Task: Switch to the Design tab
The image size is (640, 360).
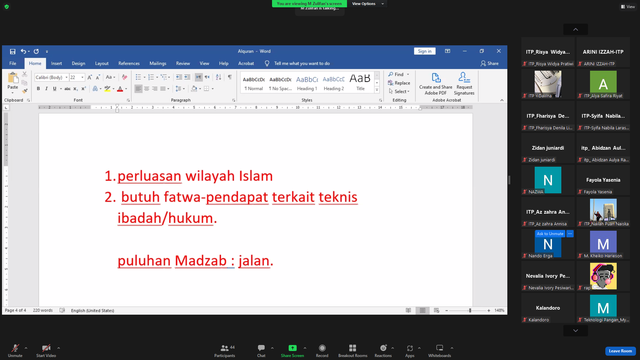Action: (x=78, y=64)
